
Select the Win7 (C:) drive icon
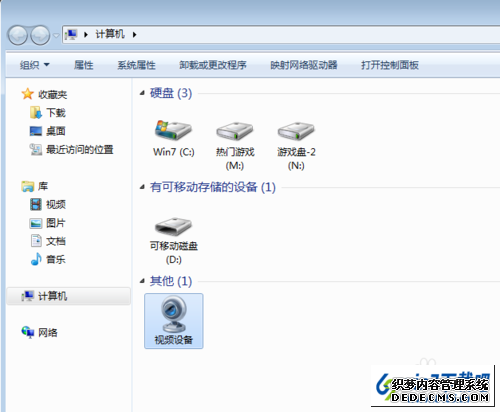pos(173,138)
